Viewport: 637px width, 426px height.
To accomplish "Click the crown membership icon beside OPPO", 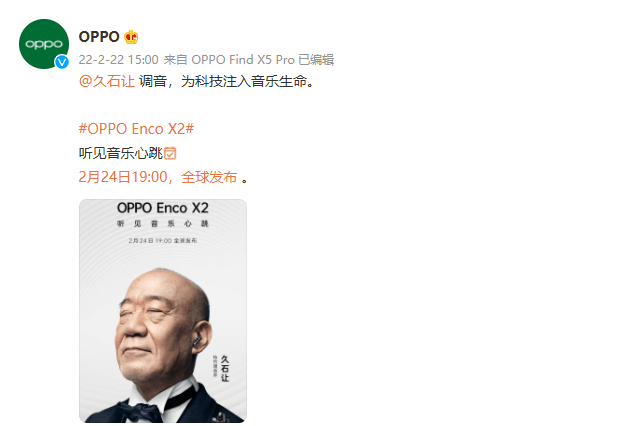I will pyautogui.click(x=131, y=37).
